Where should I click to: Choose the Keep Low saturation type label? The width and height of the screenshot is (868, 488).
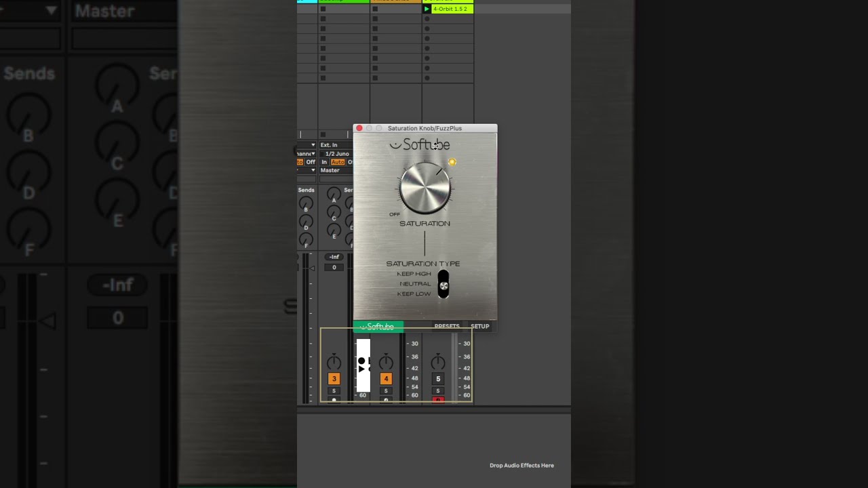tap(414, 294)
